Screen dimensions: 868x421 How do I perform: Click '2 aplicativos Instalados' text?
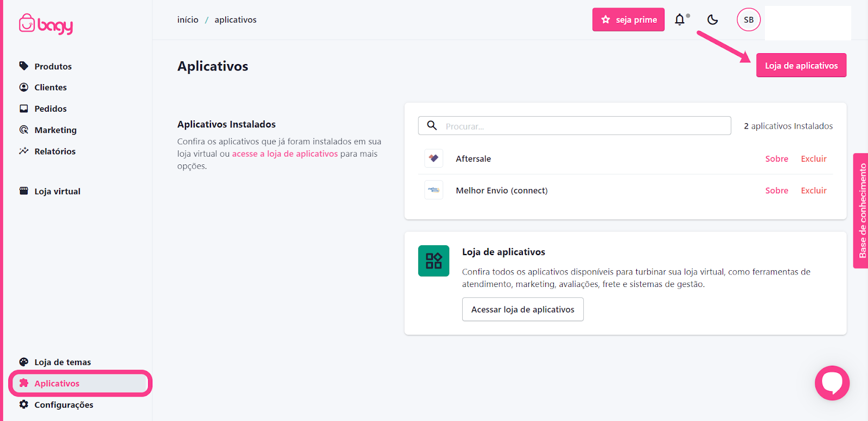pyautogui.click(x=788, y=126)
